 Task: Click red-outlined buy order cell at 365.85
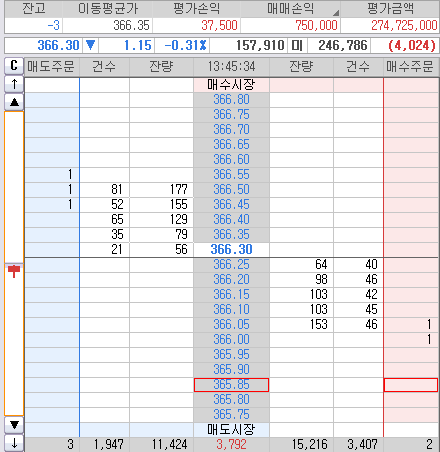411,385
